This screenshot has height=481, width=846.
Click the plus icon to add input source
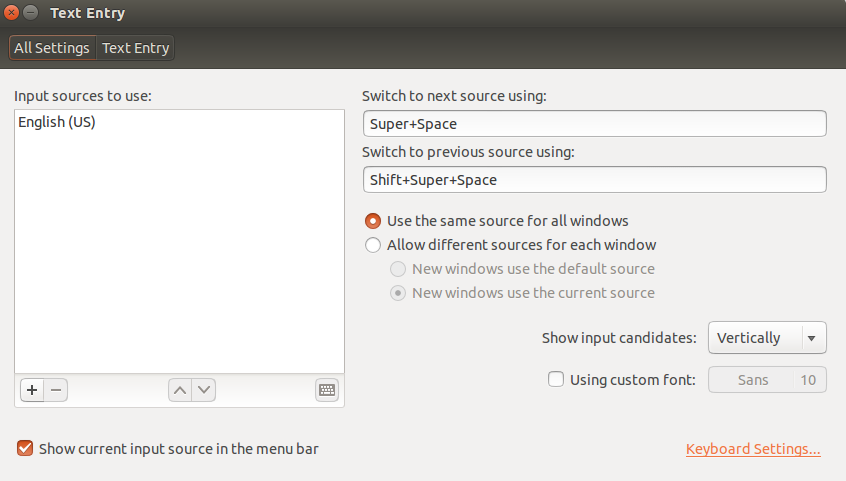(31, 390)
